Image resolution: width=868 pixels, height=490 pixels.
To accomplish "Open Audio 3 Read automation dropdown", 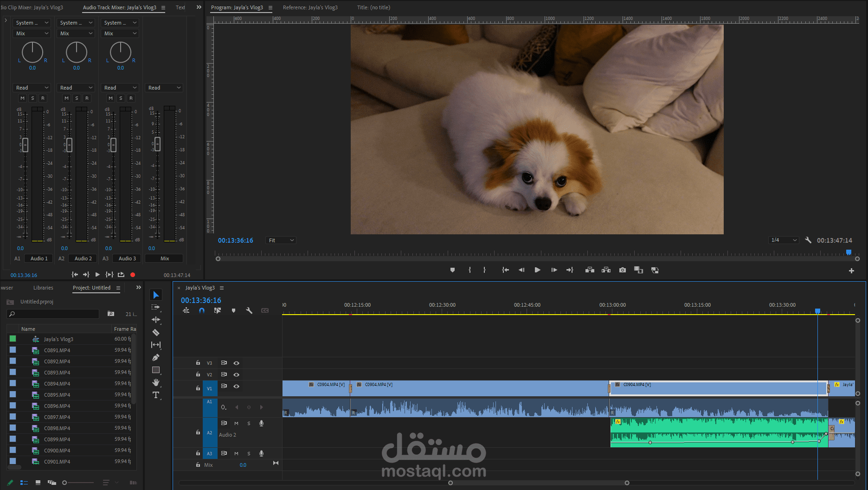I will coord(120,88).
